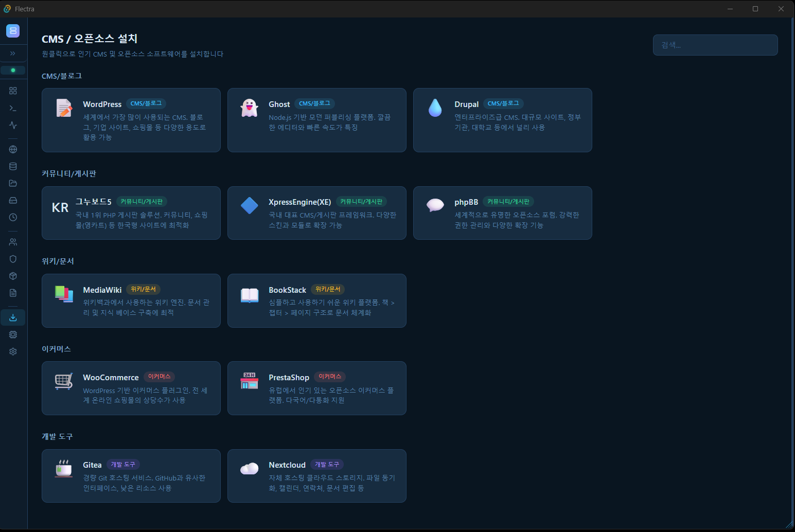Select the Ghost install card
795x532 pixels.
click(x=316, y=120)
